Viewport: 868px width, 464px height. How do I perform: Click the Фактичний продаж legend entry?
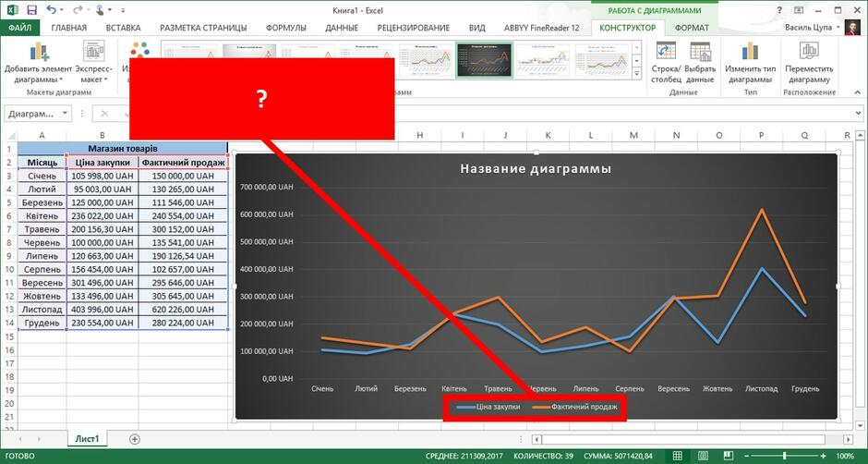[574, 407]
